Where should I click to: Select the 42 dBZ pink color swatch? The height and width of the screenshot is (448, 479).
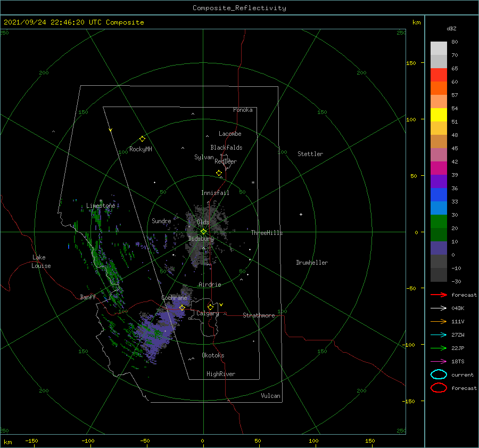tap(439, 154)
